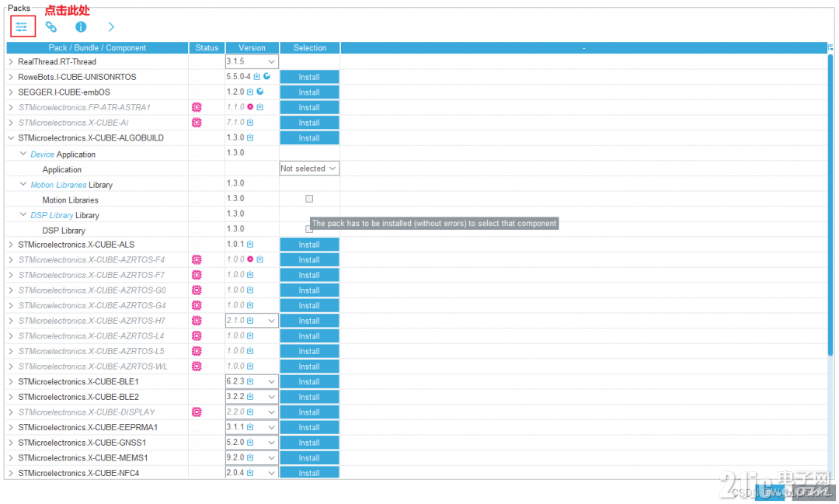Click download icon beside RoweBots version 5.5.0-4
Image resolution: width=839 pixels, height=504 pixels.
(x=257, y=77)
